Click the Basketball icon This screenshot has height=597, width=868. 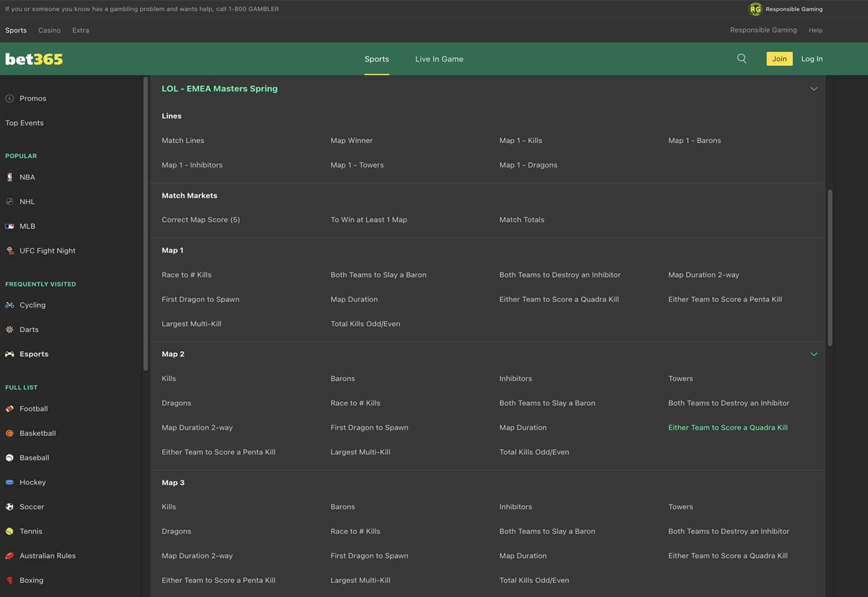tap(9, 433)
